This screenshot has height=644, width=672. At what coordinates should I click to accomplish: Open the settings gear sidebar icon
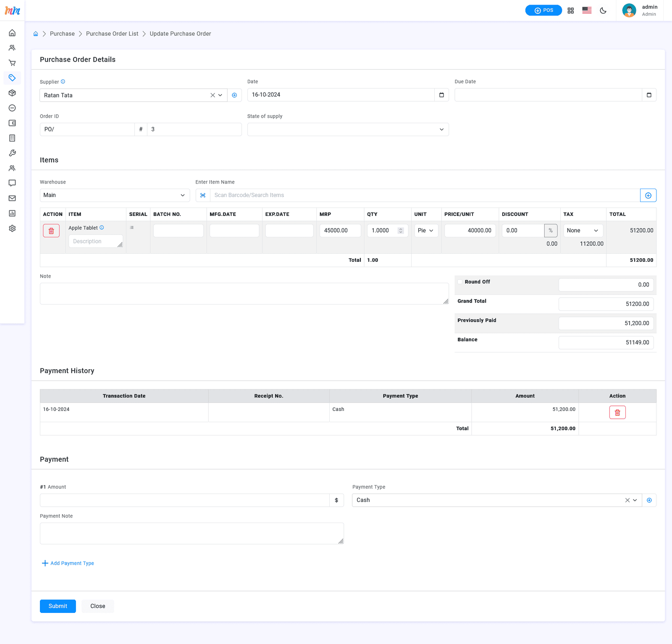pos(12,229)
